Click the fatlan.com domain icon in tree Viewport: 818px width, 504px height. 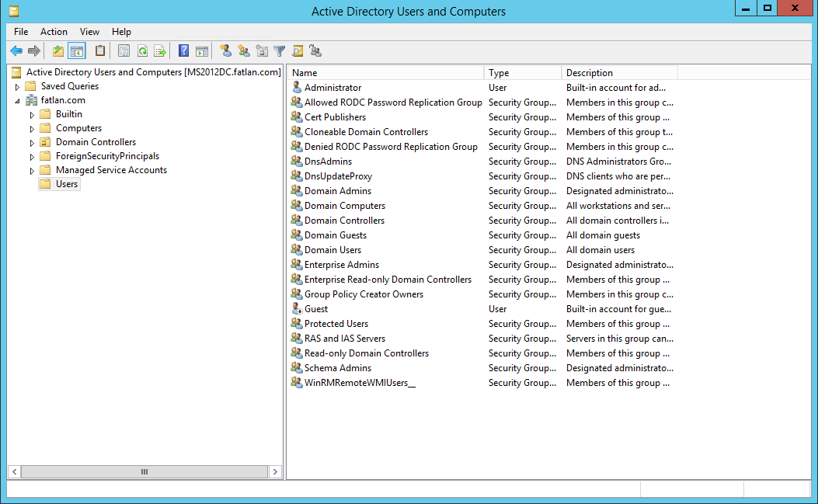point(32,100)
